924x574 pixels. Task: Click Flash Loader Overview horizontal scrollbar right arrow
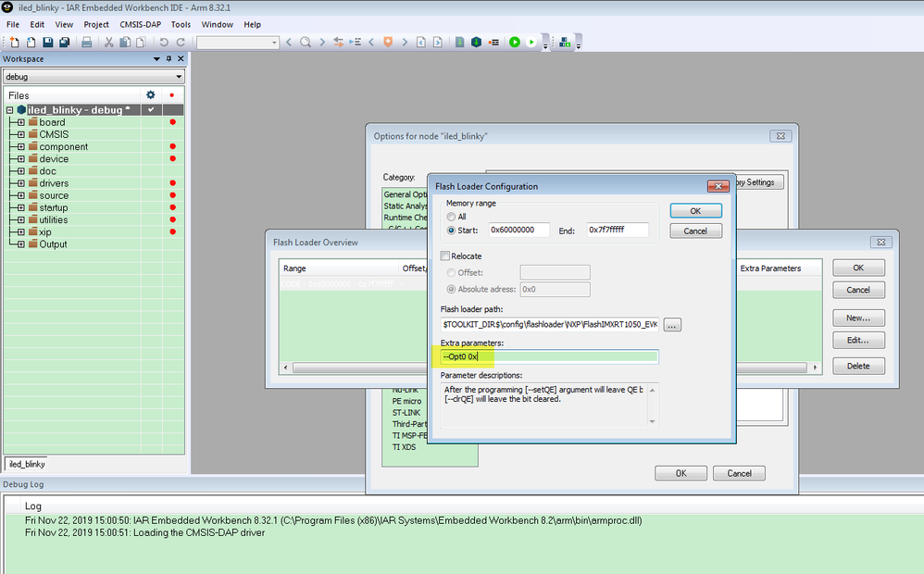pos(815,368)
